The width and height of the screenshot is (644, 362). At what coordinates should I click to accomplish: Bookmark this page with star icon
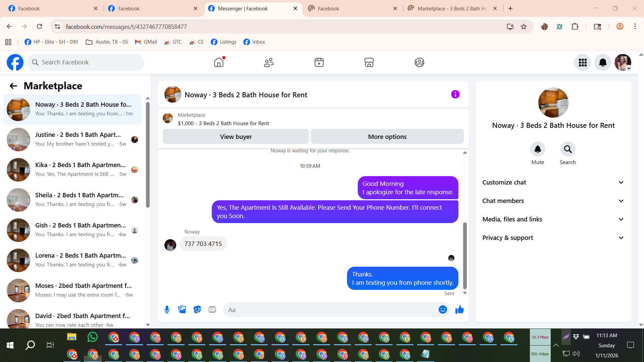524,27
